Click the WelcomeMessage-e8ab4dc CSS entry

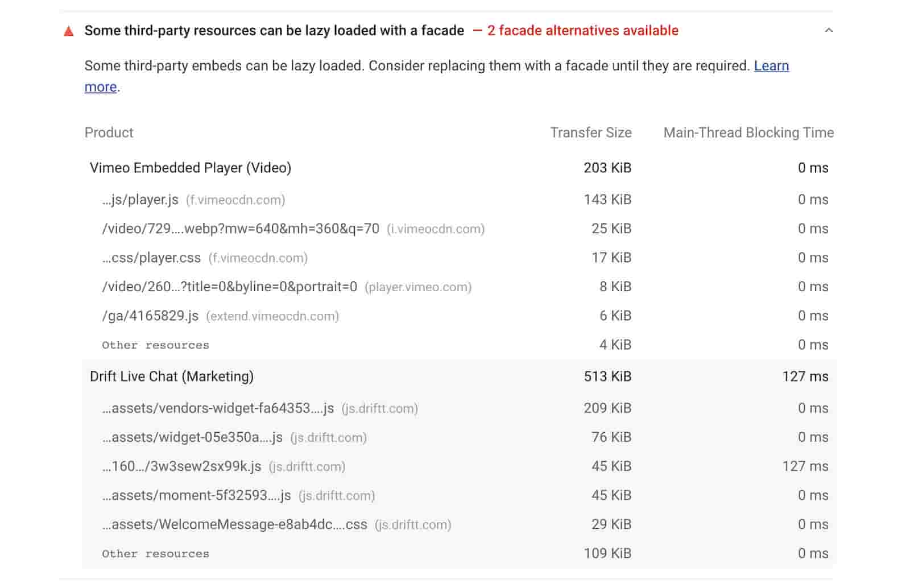coord(233,524)
